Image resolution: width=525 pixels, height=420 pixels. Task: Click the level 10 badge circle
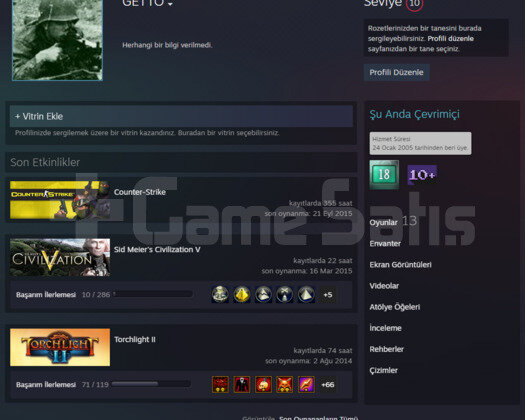415,3
